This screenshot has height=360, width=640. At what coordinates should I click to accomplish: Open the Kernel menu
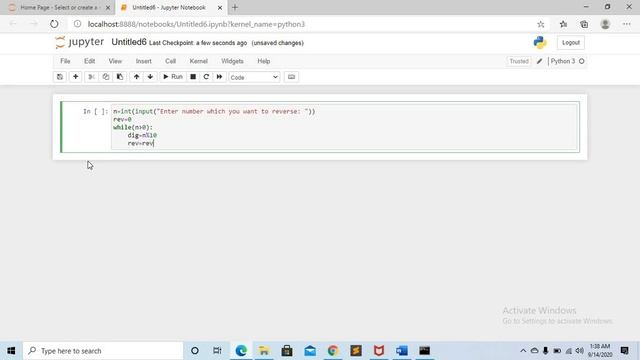[x=199, y=61]
